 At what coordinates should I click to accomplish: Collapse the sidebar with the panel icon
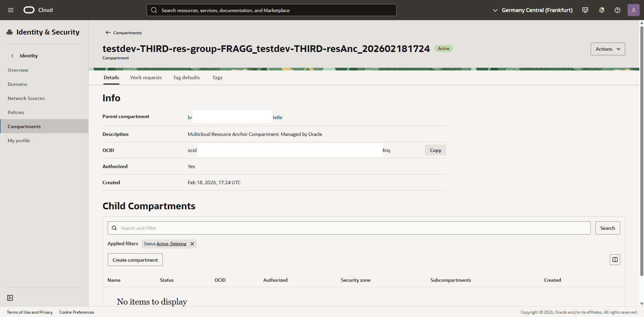[10, 298]
